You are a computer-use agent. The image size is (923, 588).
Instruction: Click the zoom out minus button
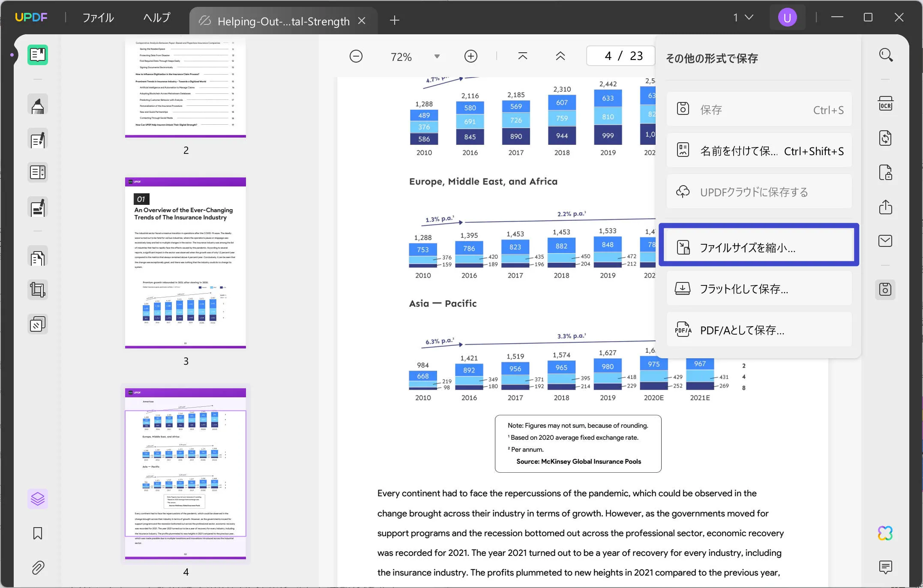tap(355, 57)
